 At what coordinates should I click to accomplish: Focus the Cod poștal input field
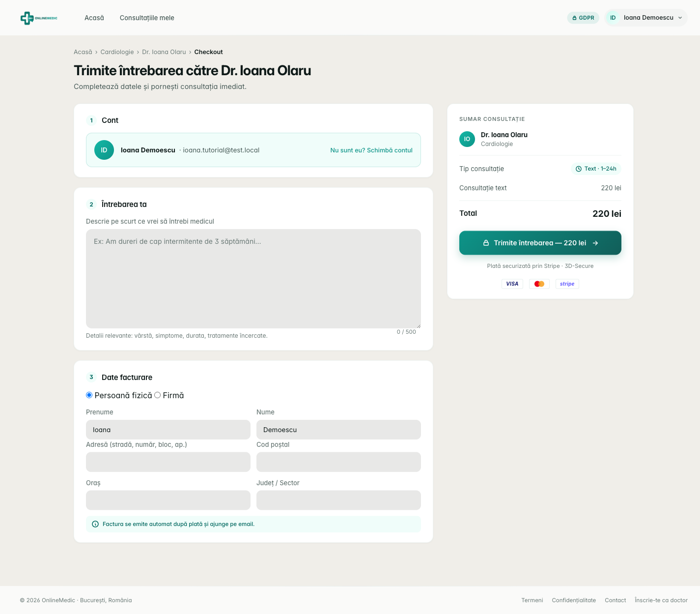338,462
